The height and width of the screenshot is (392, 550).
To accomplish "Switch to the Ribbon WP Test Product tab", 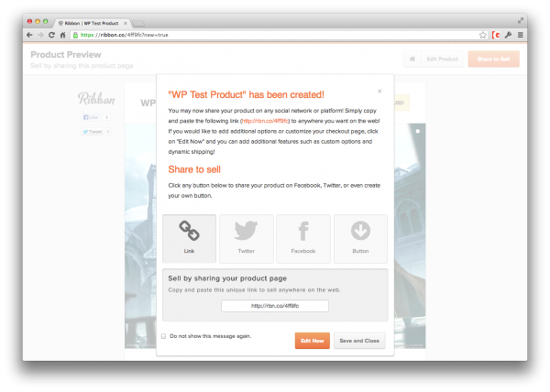I will coord(92,23).
